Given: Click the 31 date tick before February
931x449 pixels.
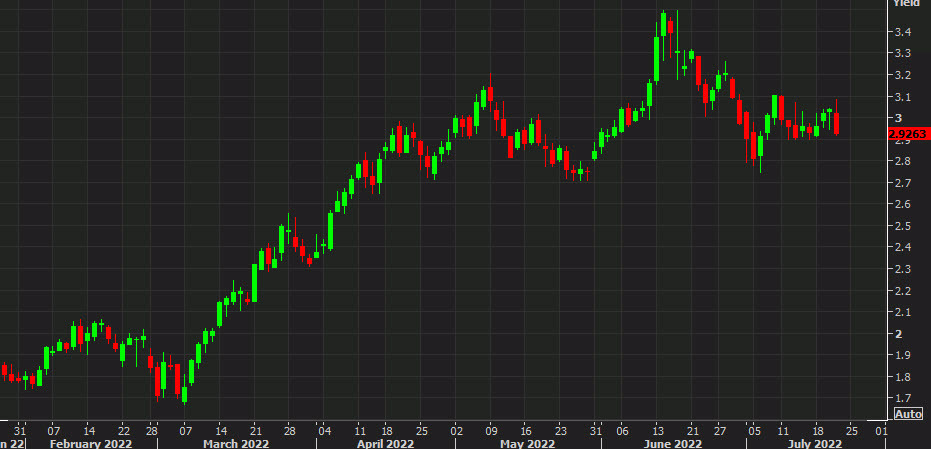Looking at the screenshot, I should pyautogui.click(x=20, y=431).
